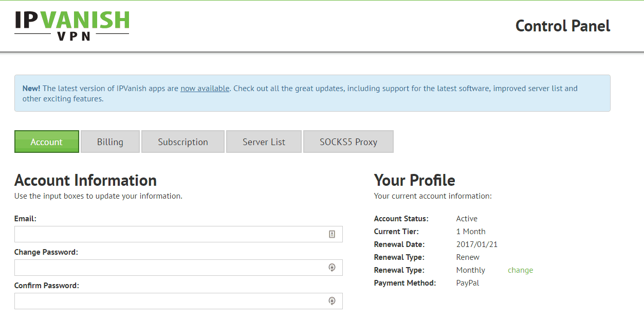Go to the Subscription tab
Viewport: 644px width, 317px height.
[x=183, y=142]
